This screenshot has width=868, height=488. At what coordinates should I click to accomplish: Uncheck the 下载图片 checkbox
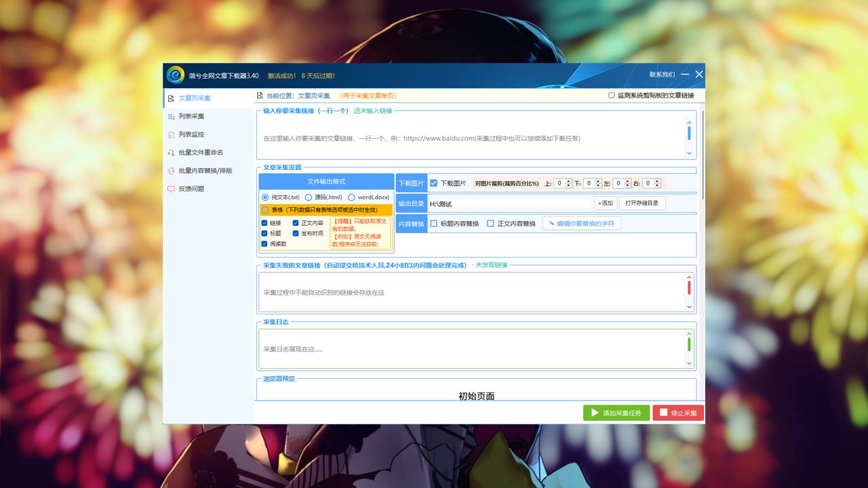click(x=433, y=183)
